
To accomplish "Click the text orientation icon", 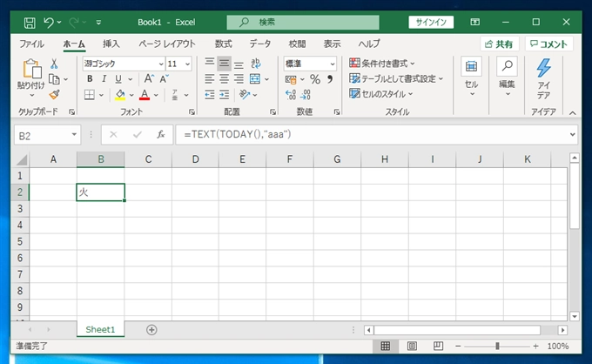I will [245, 94].
